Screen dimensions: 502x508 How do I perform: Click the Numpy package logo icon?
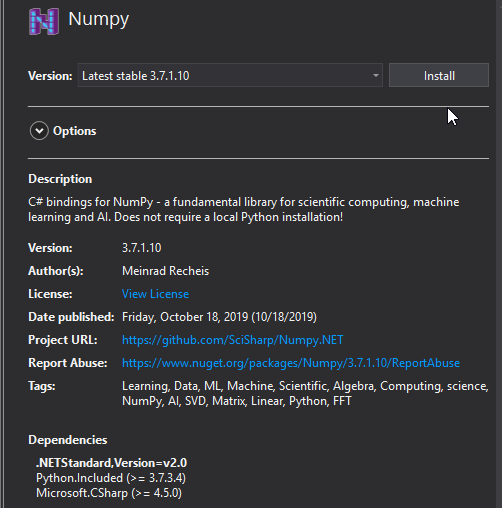pyautogui.click(x=44, y=21)
